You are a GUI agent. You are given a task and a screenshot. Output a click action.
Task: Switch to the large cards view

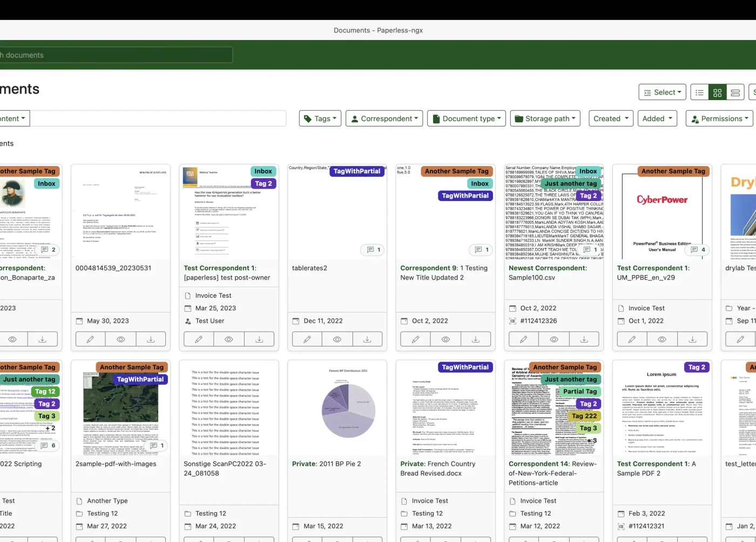(x=735, y=92)
